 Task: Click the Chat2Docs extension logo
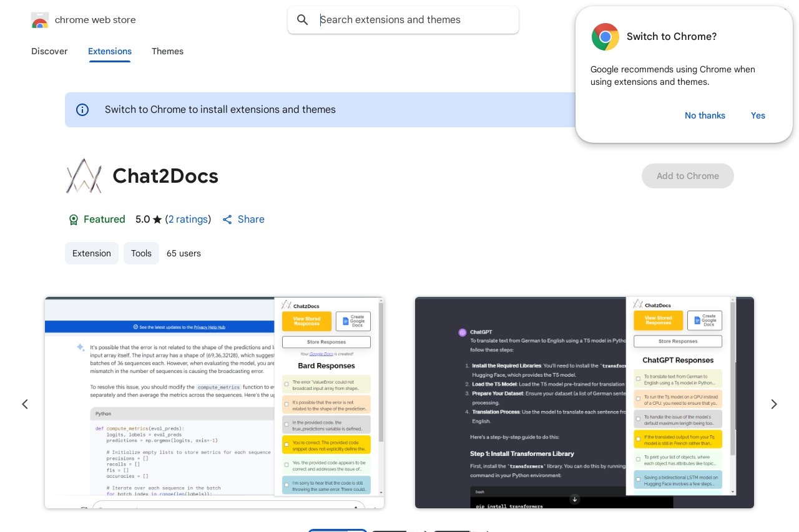[84, 176]
